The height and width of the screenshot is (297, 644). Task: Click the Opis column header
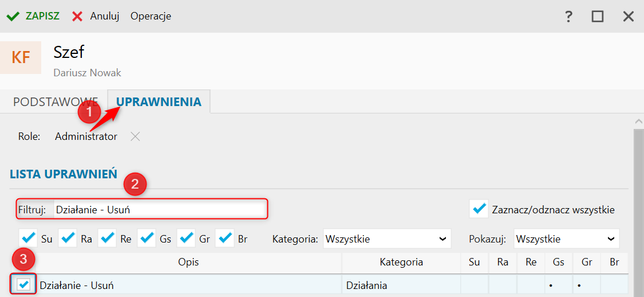(188, 262)
